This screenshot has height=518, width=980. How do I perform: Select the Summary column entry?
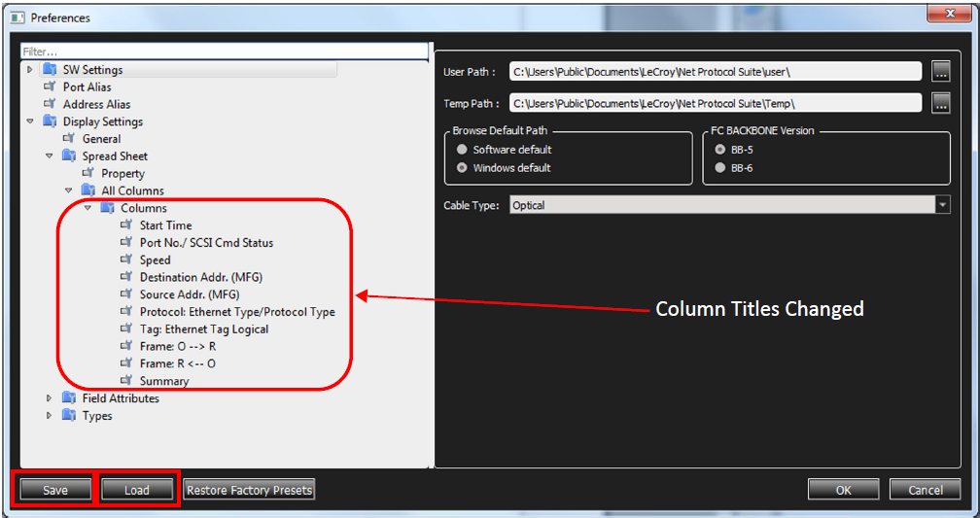(164, 381)
